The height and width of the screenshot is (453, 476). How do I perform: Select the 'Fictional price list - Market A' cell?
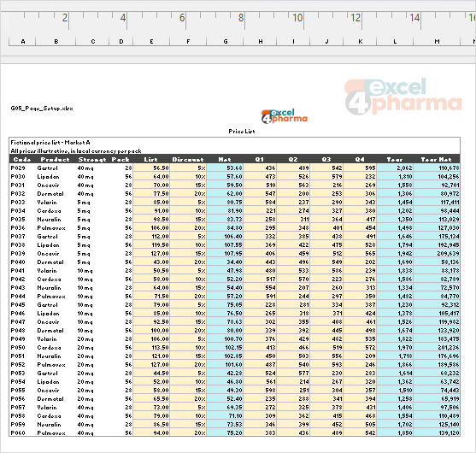(x=50, y=142)
